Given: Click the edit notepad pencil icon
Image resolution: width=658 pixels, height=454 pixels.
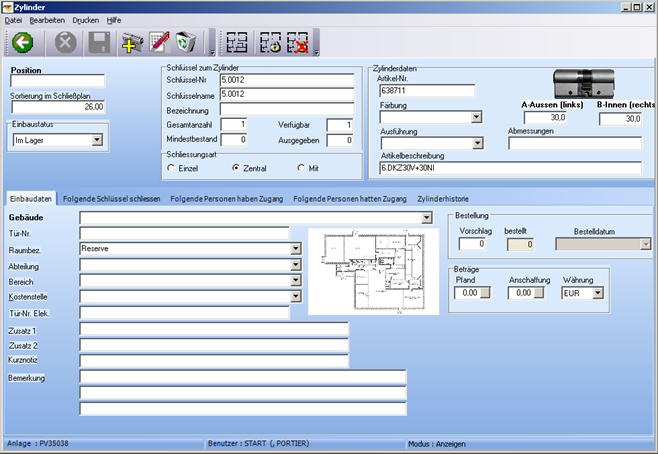Looking at the screenshot, I should pos(160,42).
